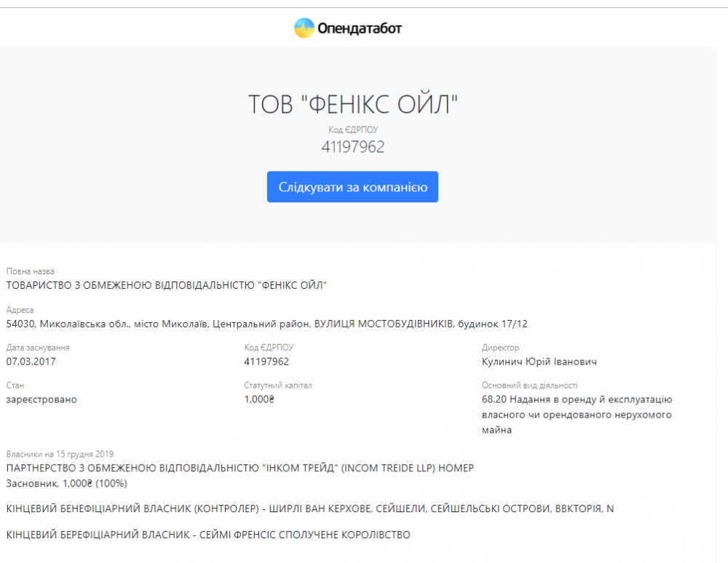728x563 pixels.
Task: Click the ЄДРПОУ code value in details row
Action: point(266,362)
